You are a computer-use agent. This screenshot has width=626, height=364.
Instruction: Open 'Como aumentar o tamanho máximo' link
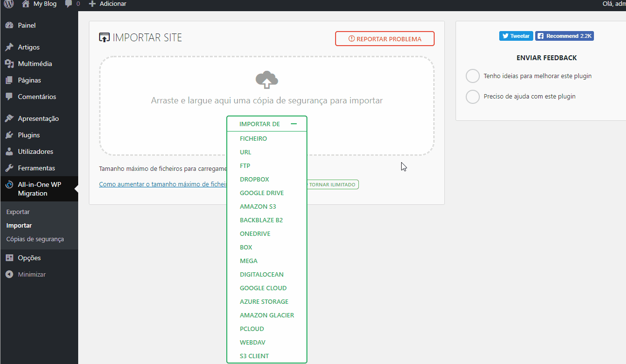pyautogui.click(x=163, y=184)
